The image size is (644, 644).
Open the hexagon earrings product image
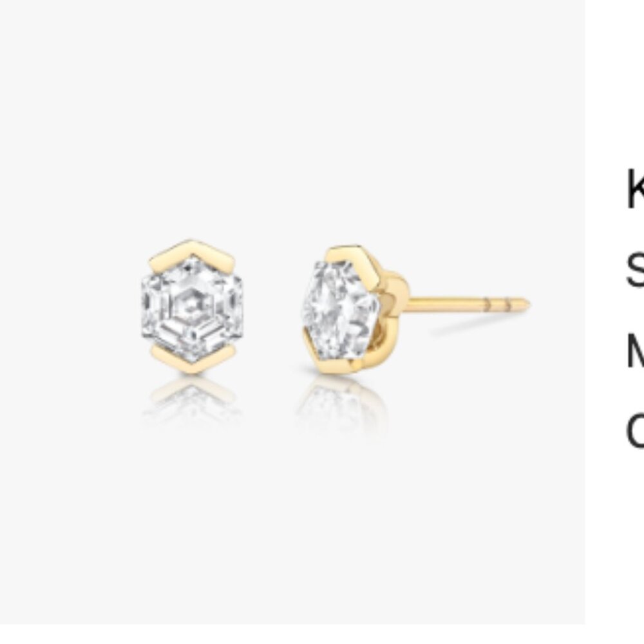tap(292, 312)
